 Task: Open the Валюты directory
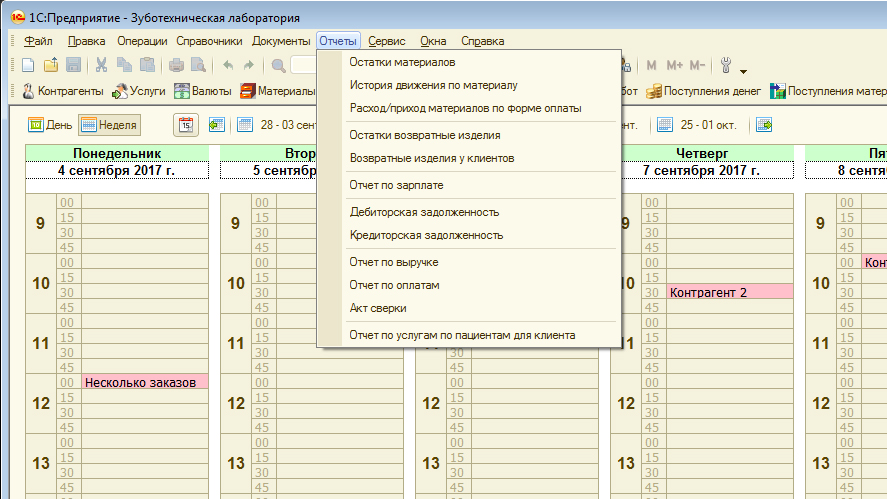click(203, 91)
